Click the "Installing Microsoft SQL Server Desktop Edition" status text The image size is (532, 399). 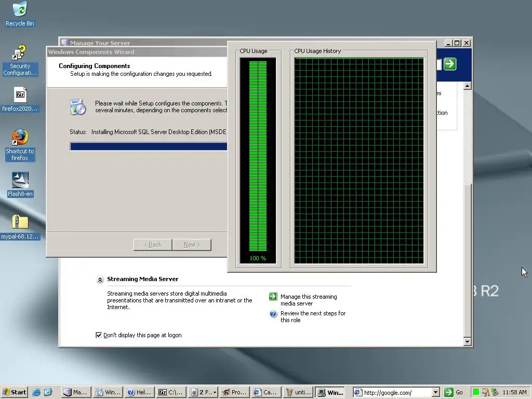pos(159,132)
